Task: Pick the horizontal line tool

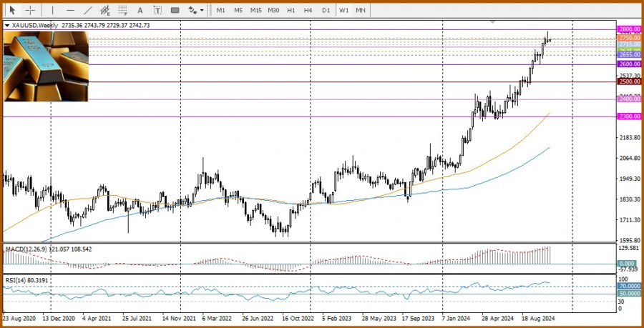Action: tap(70, 10)
